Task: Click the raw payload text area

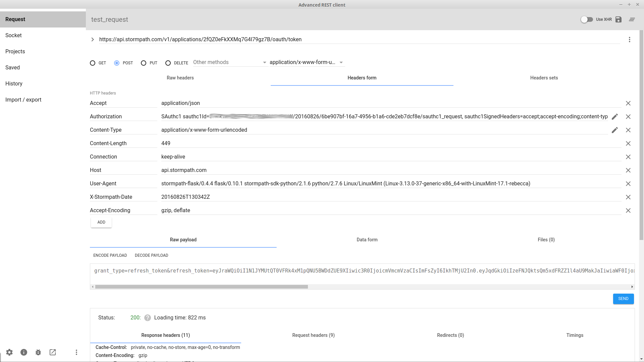Action: point(362,274)
